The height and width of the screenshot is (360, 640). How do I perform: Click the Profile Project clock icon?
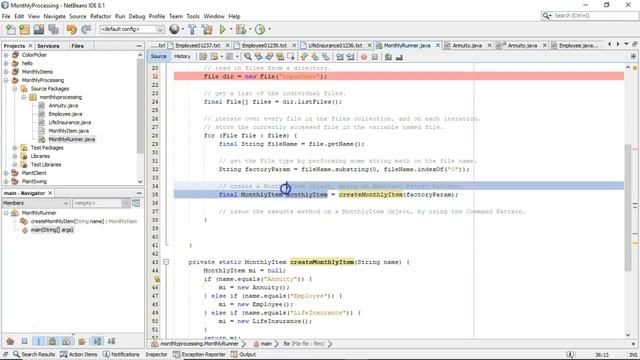[x=260, y=29]
